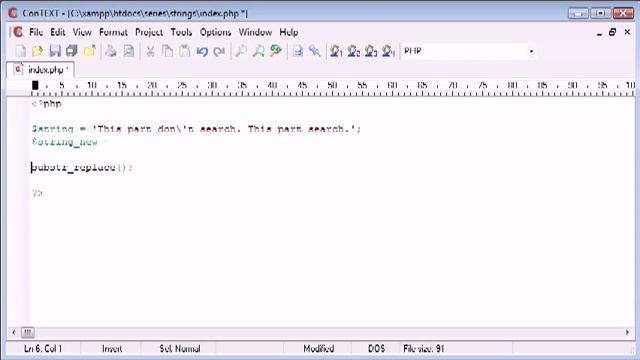Click the Find Next toolbar icon
Screen dimensions: 640x360
point(258,51)
